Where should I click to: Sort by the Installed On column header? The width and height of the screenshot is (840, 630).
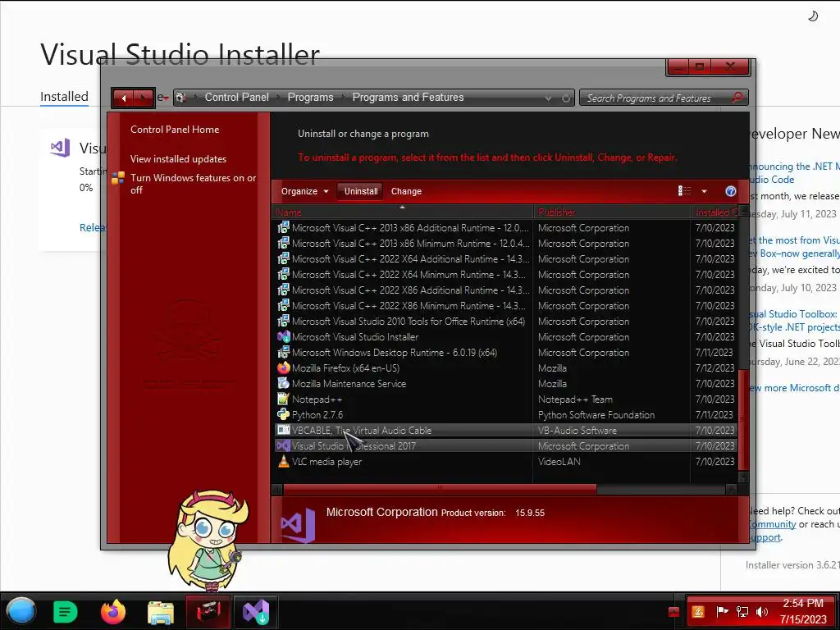coord(714,212)
